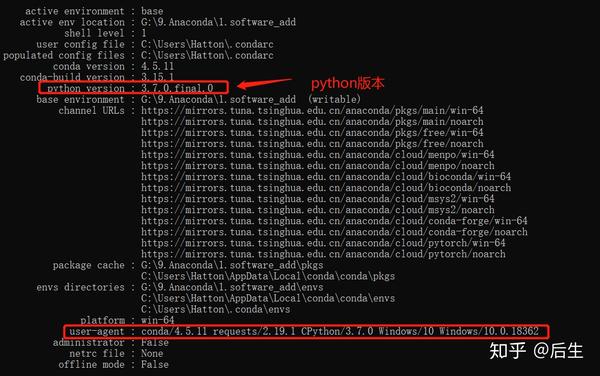Click the user-agent conda/4.5.11 line
Screen dimensions: 600x376
tap(306, 331)
